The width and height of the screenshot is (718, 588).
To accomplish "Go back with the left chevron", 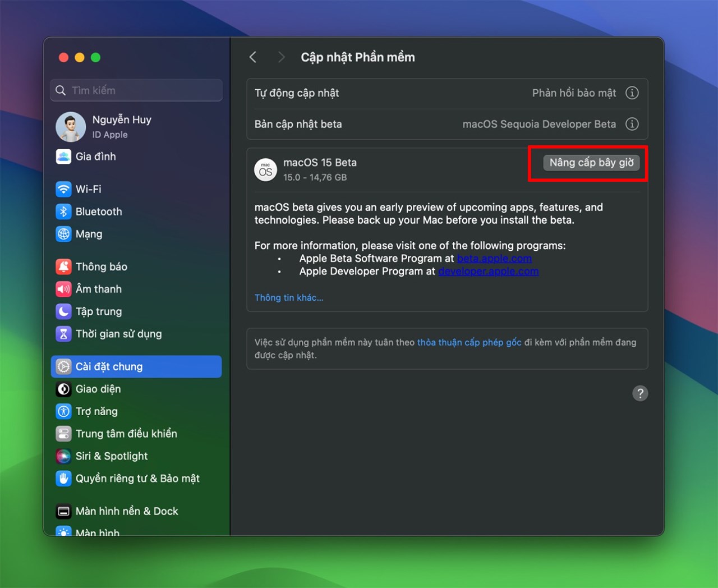I will pyautogui.click(x=253, y=57).
